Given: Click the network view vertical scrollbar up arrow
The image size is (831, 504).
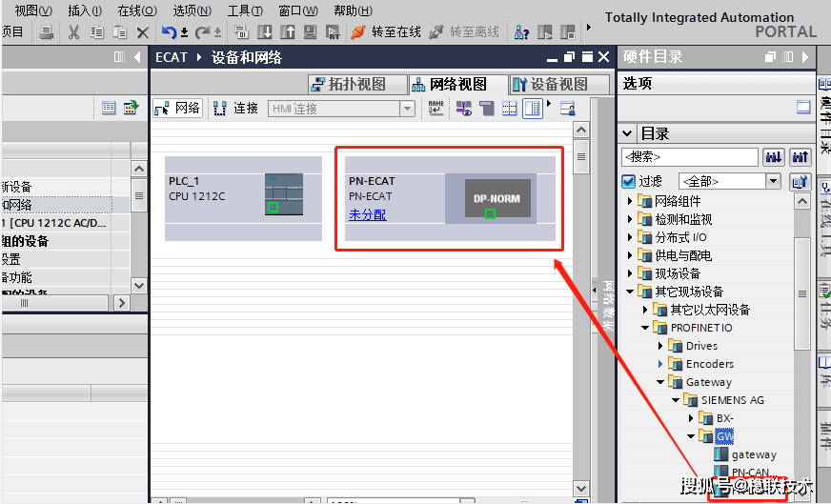Looking at the screenshot, I should pyautogui.click(x=581, y=130).
